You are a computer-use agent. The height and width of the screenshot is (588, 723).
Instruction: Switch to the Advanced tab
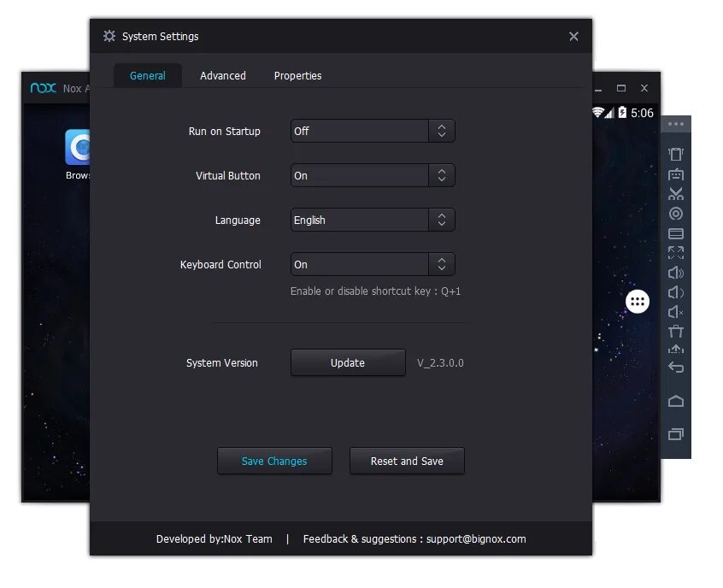(x=222, y=75)
